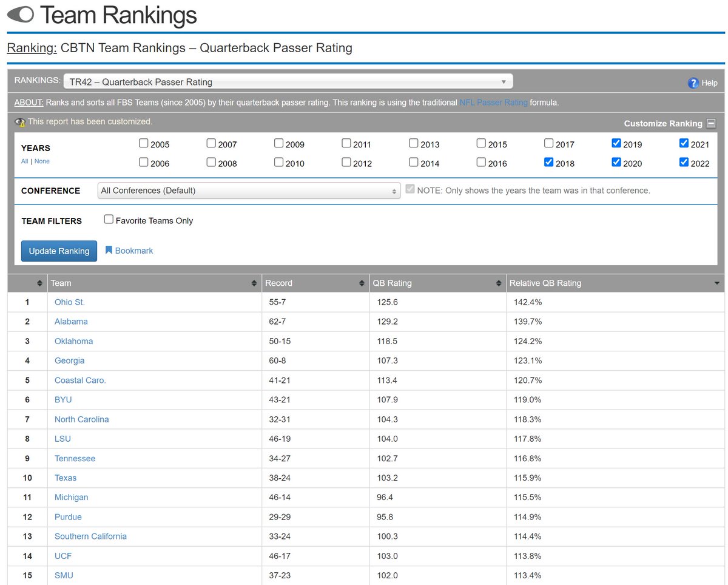
Task: Open LSU team link
Action: pyautogui.click(x=62, y=439)
